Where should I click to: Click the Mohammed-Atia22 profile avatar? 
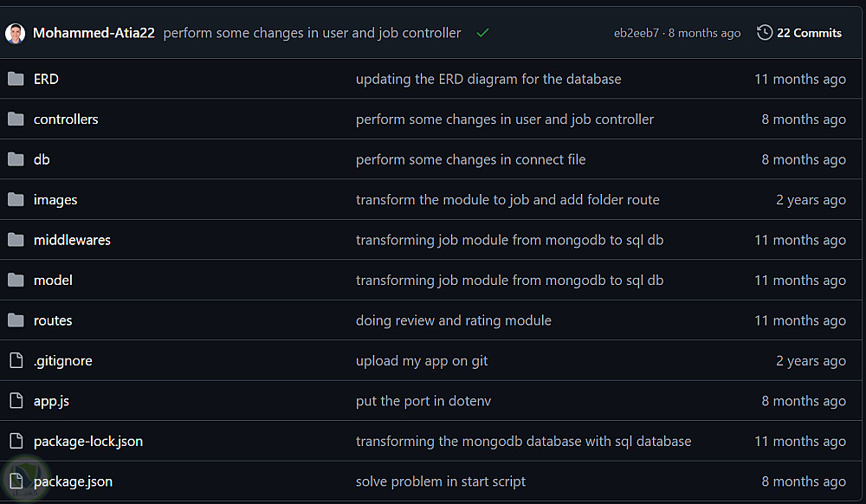coord(15,33)
